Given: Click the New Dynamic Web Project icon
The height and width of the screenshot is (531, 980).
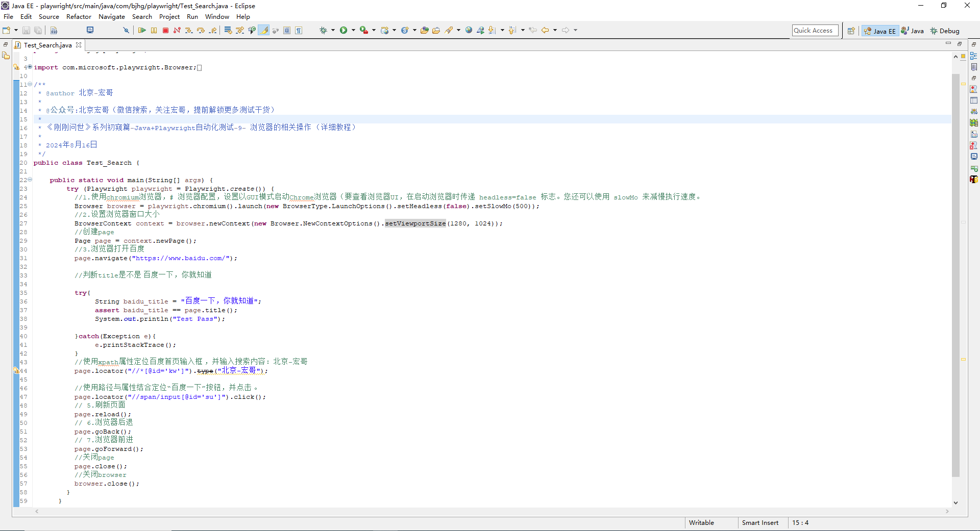Looking at the screenshot, I should 385,31.
